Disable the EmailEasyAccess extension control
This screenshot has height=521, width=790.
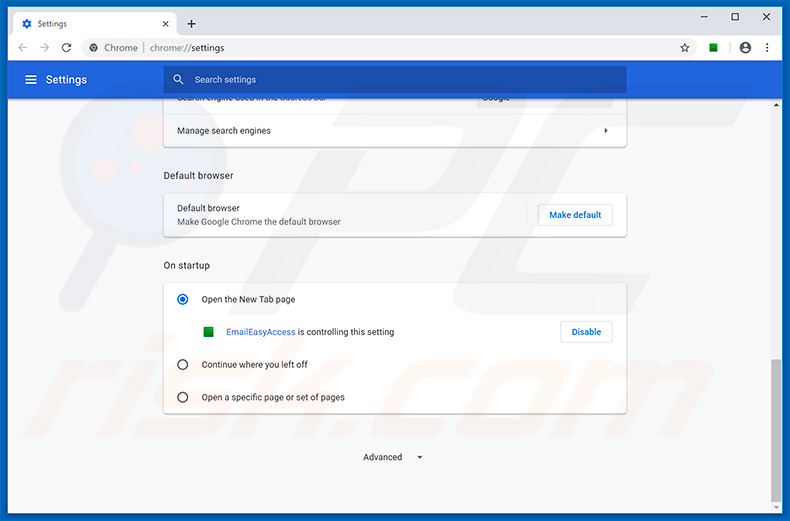coord(586,332)
